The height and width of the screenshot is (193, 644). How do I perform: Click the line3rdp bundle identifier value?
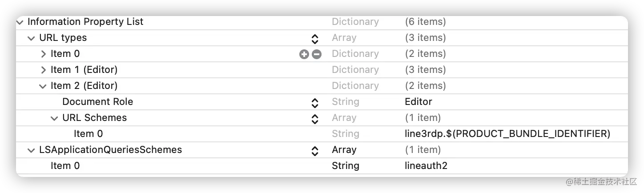[x=507, y=134]
